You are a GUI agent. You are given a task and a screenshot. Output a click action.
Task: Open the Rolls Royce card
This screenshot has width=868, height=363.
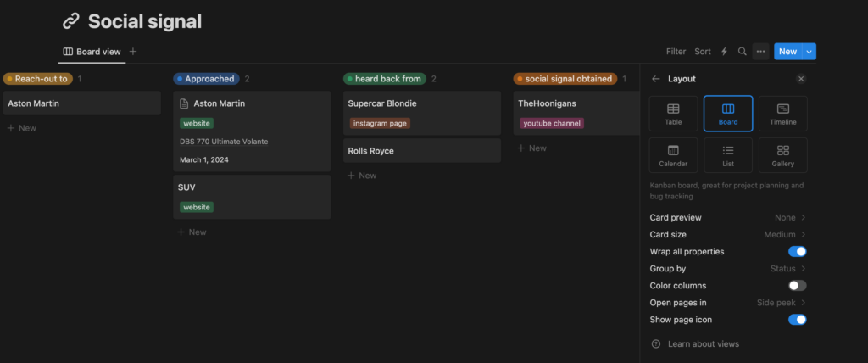422,151
